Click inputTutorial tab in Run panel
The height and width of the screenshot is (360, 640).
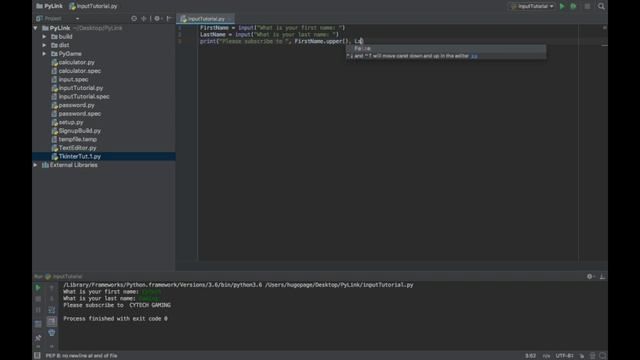[63, 276]
